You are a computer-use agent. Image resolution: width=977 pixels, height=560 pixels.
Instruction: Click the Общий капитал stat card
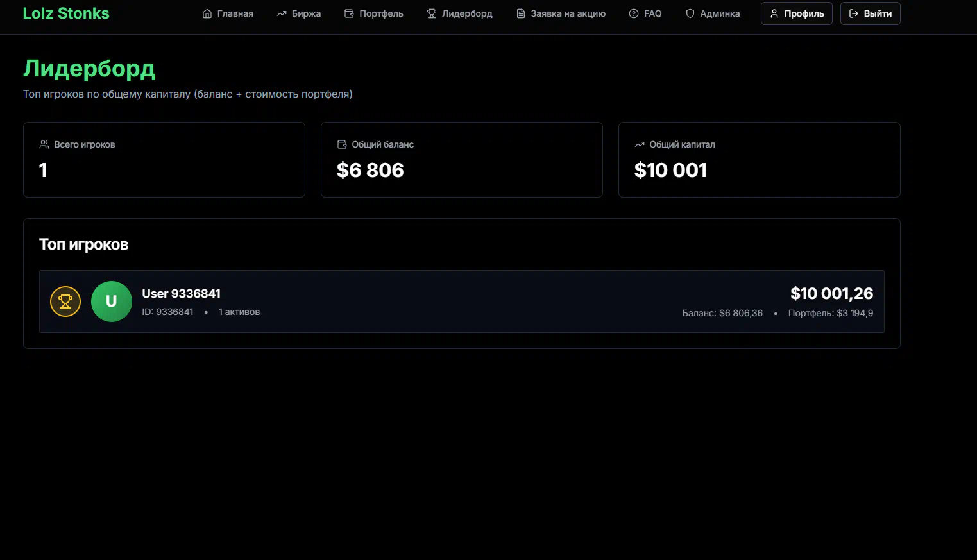(x=759, y=160)
